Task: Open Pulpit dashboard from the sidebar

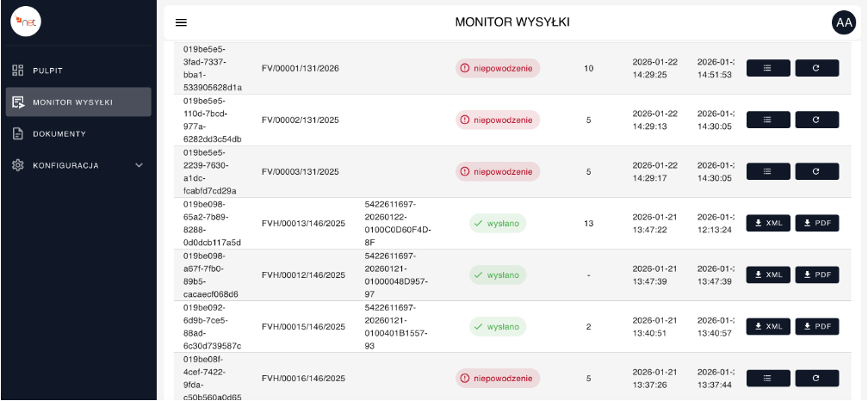Action: pyautogui.click(x=47, y=70)
